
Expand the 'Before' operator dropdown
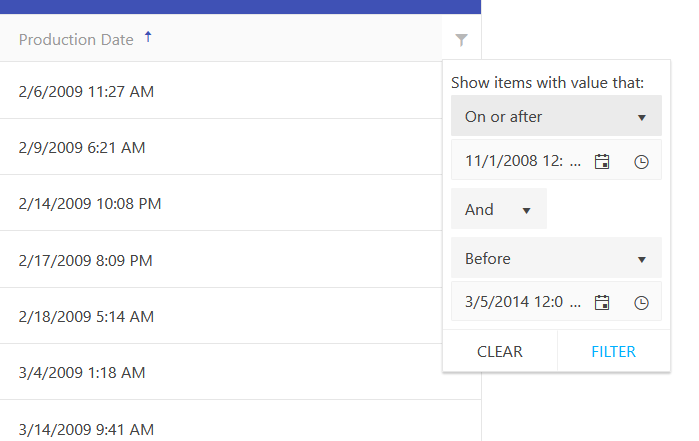click(556, 258)
